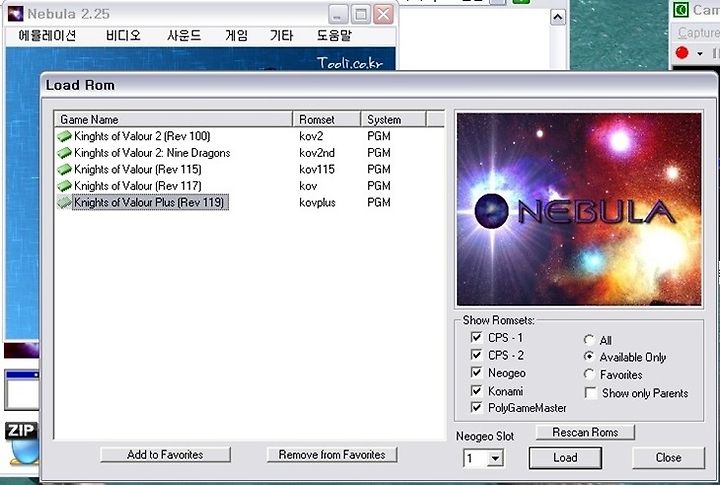This screenshot has height=485, width=720.
Task: Click the kov115 romset cell
Action: [317, 169]
